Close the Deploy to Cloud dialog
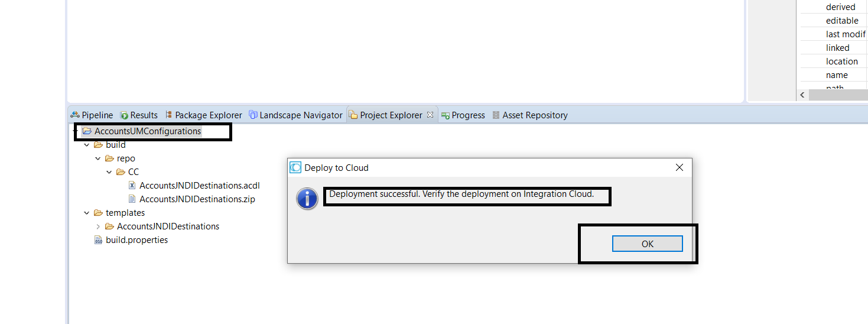Image resolution: width=868 pixels, height=324 pixels. click(x=679, y=167)
